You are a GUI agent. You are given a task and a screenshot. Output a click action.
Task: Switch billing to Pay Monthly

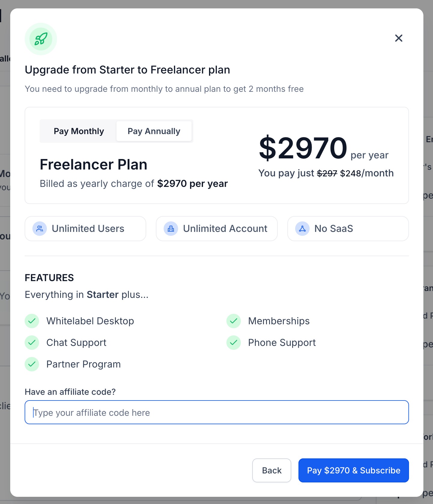[79, 131]
